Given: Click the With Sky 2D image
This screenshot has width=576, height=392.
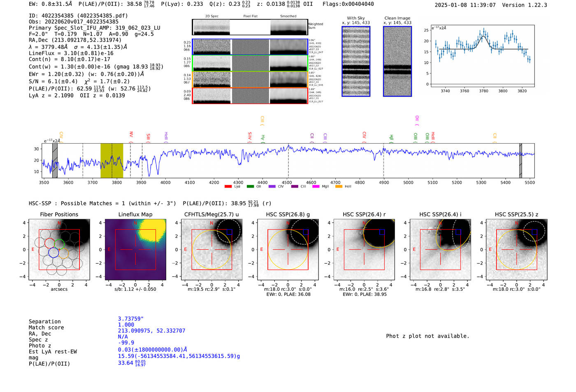Looking at the screenshot, I should coord(356,61).
